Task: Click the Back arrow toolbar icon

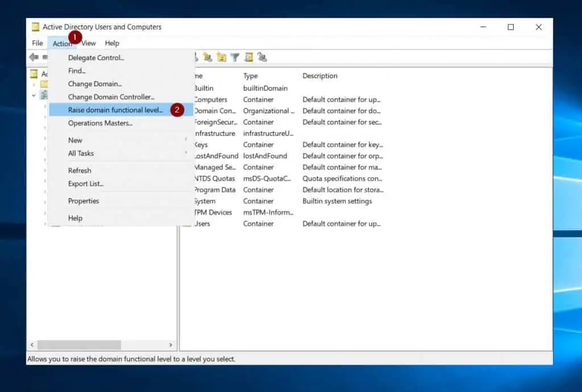Action: pos(34,57)
